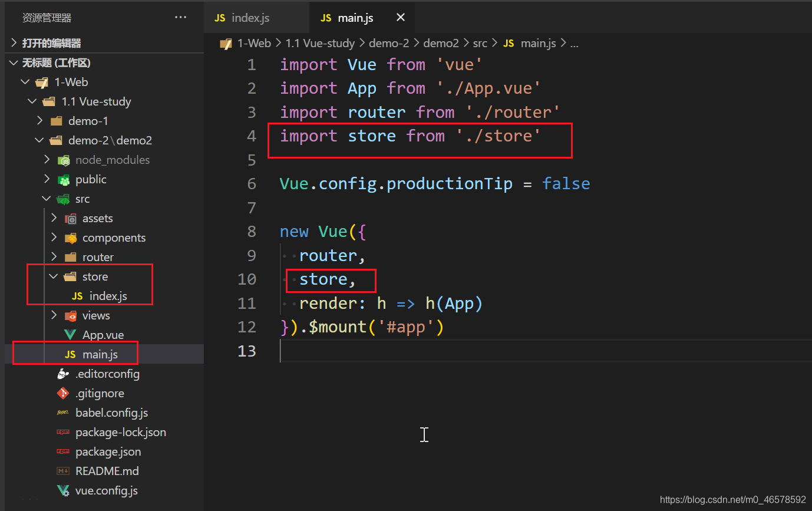Collapse the store folder chevron

tap(54, 276)
